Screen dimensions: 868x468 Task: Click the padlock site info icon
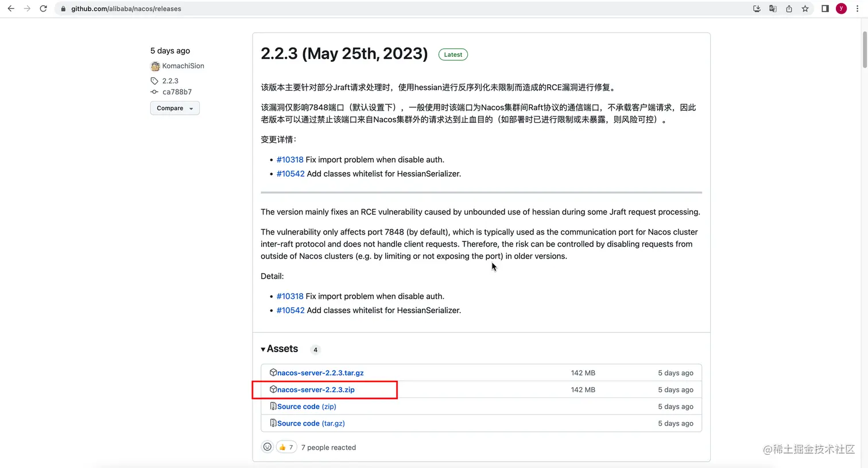pyautogui.click(x=63, y=9)
